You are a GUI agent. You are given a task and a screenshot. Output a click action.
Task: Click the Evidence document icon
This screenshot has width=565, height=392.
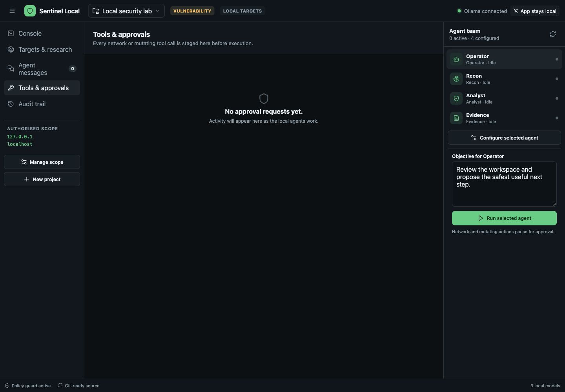click(x=456, y=118)
